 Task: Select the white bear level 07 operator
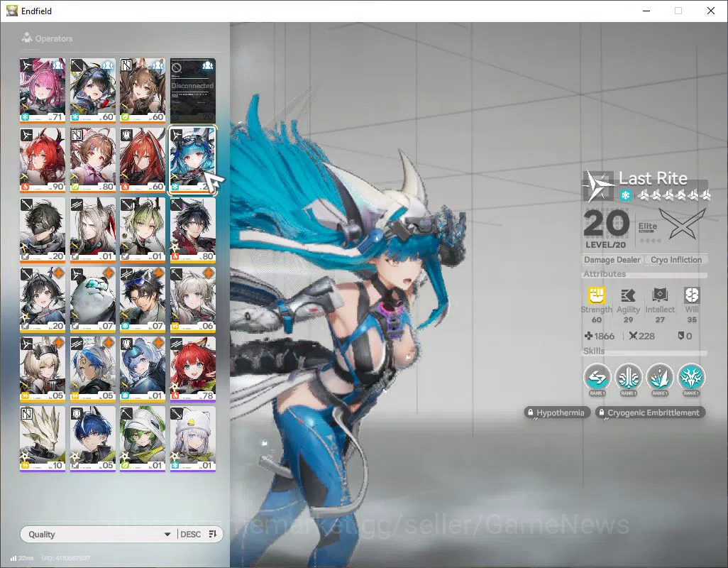point(93,299)
